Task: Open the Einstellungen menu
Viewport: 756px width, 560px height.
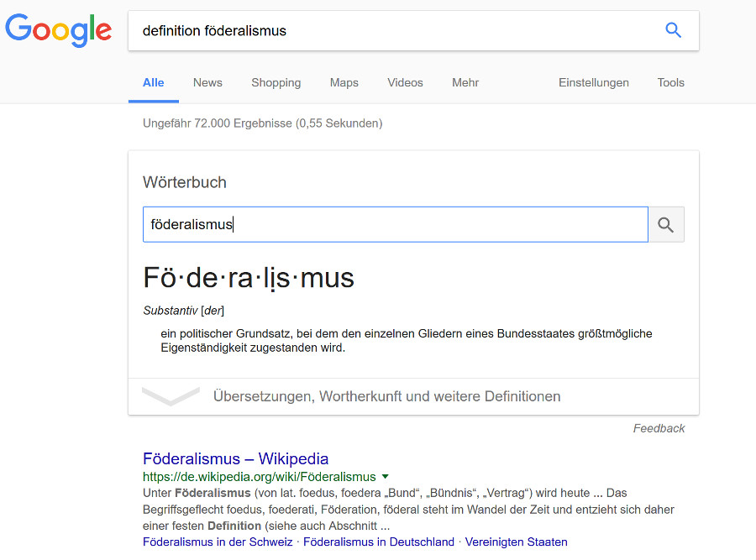Action: click(594, 82)
